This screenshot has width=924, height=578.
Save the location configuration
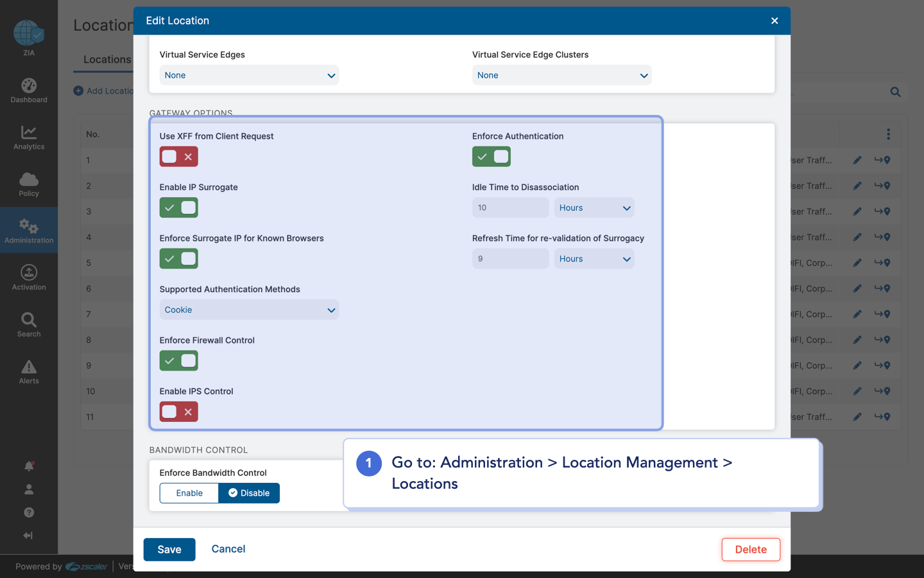pos(169,549)
